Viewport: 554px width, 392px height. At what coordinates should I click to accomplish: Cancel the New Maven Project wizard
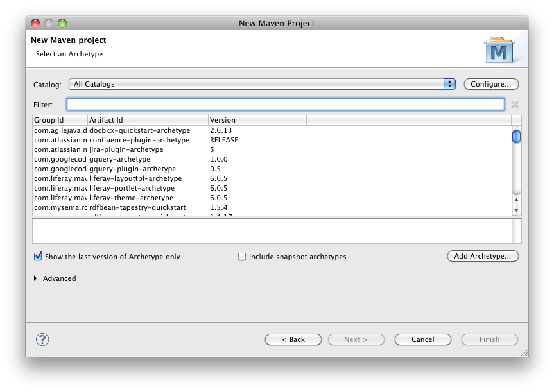point(422,339)
